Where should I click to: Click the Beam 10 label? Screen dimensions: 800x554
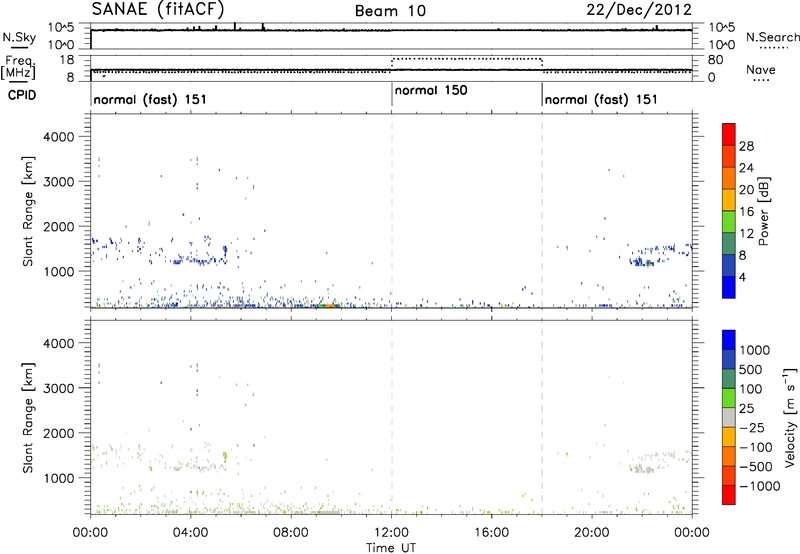coord(390,11)
